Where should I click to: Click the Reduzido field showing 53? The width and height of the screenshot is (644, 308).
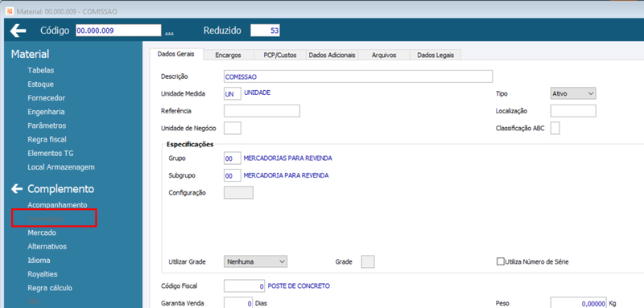click(266, 31)
